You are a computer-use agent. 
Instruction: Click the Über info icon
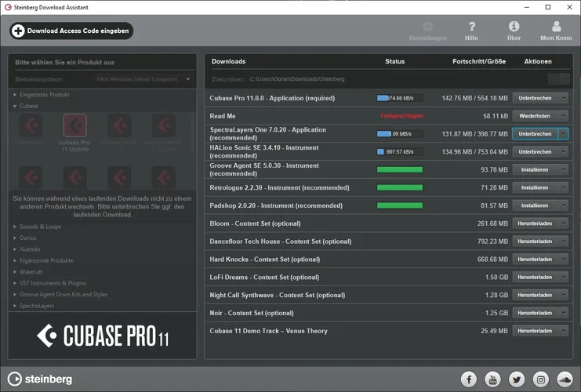coord(514,27)
